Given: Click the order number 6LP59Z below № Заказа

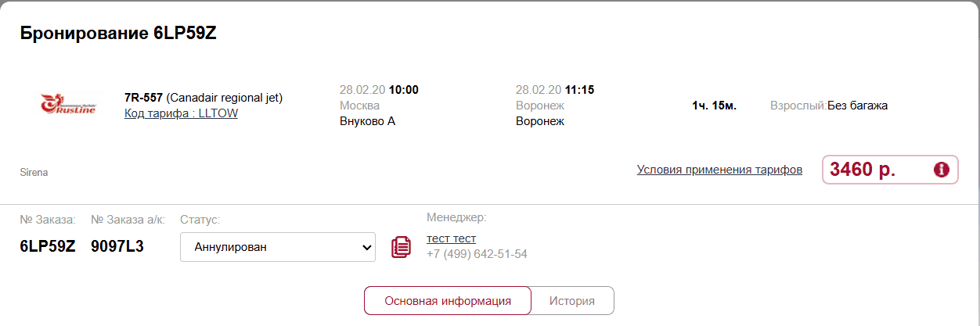Looking at the screenshot, I should pyautogui.click(x=48, y=246).
